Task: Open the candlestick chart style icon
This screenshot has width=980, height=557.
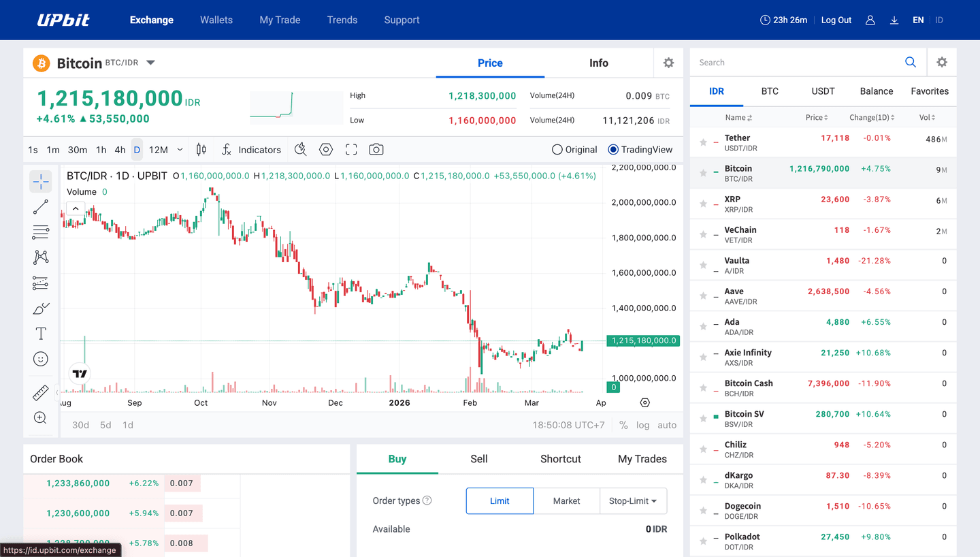Action: tap(201, 150)
